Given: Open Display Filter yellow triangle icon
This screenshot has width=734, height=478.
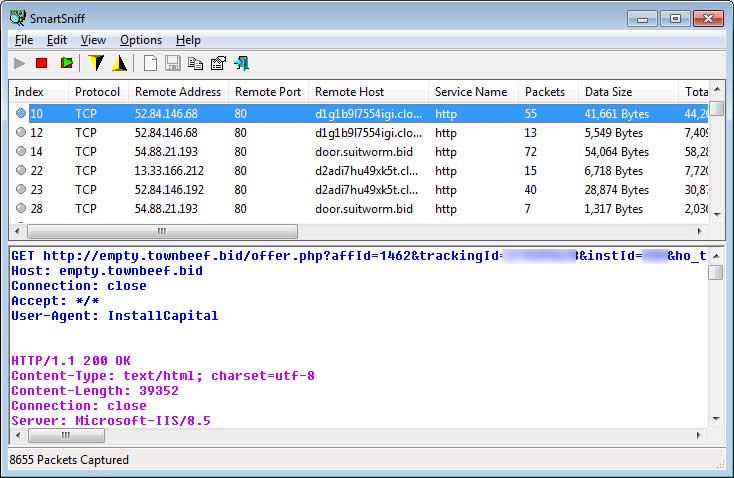Looking at the screenshot, I should tap(120, 63).
